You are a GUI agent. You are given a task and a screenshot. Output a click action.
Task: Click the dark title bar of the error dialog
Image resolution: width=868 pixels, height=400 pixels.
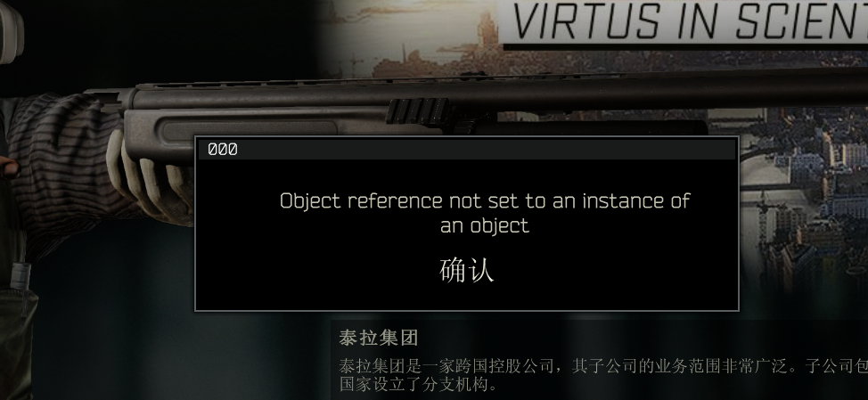pyautogui.click(x=467, y=150)
